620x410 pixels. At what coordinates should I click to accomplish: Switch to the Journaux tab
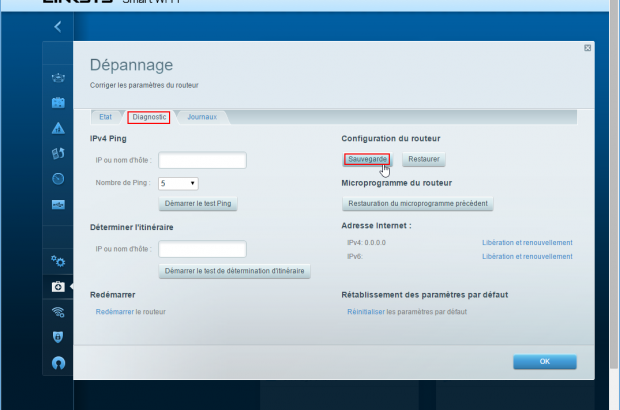click(x=201, y=117)
